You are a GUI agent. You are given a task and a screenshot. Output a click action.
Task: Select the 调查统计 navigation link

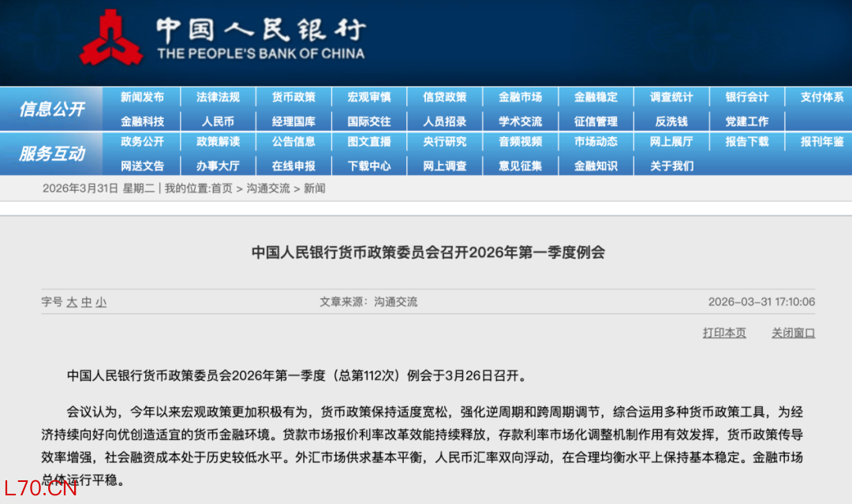pos(671,98)
